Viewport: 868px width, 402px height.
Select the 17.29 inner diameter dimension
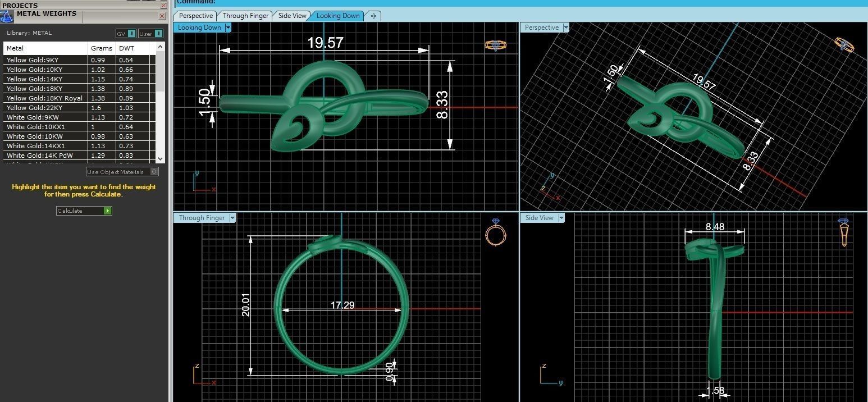click(x=342, y=305)
